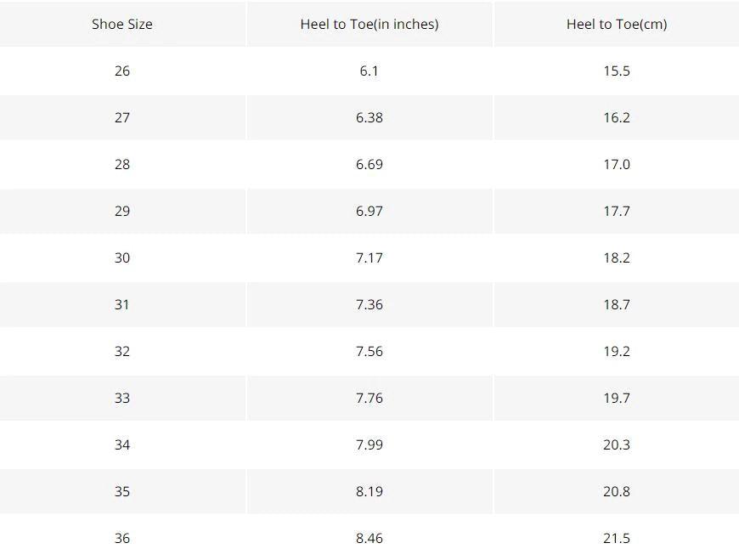Click the 7.99 inches value
The image size is (739, 560).
(x=369, y=444)
